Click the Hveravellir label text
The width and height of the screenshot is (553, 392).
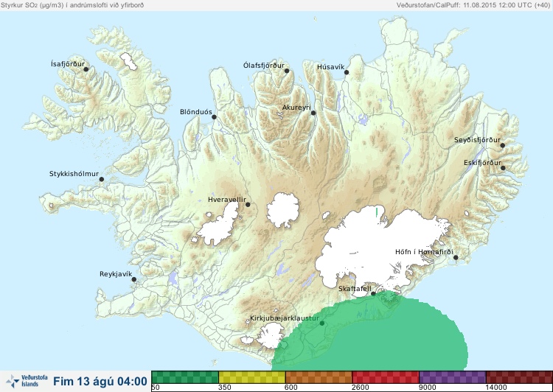227,200
